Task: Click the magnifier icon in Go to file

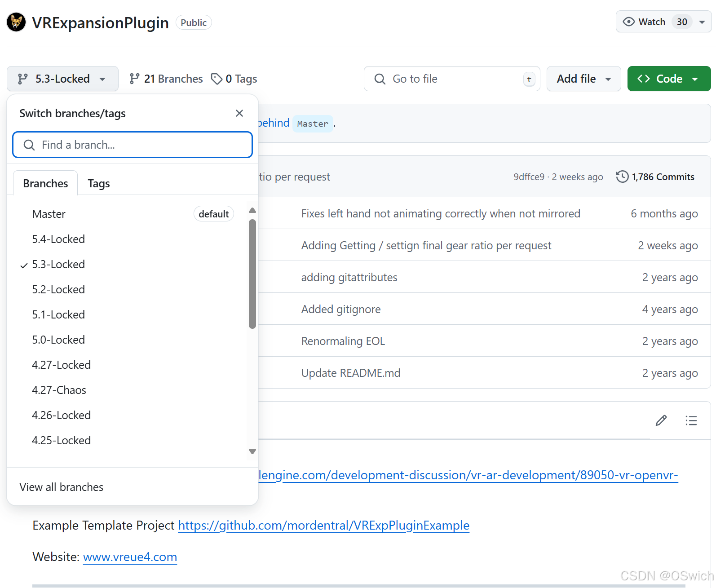Action: (x=380, y=79)
